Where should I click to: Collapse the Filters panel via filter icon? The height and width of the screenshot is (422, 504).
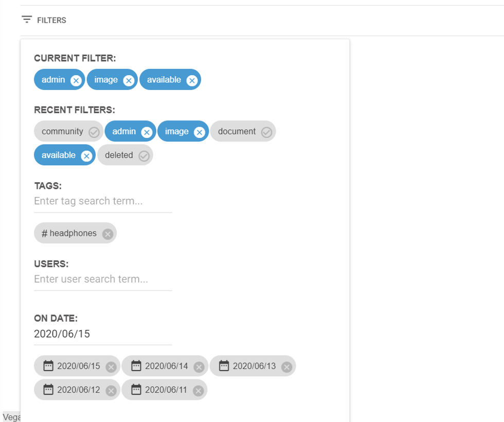27,20
